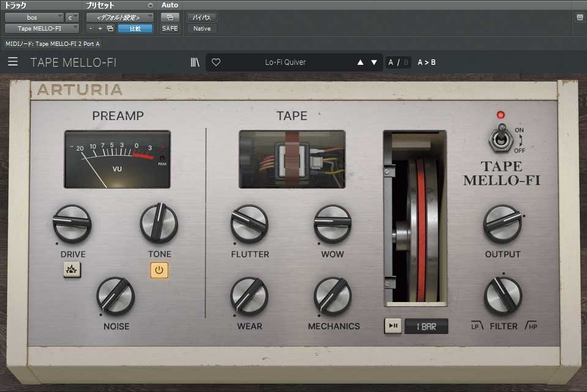Screen dimensions: 587x392
Task: Click the Wear knob
Action: point(249,296)
